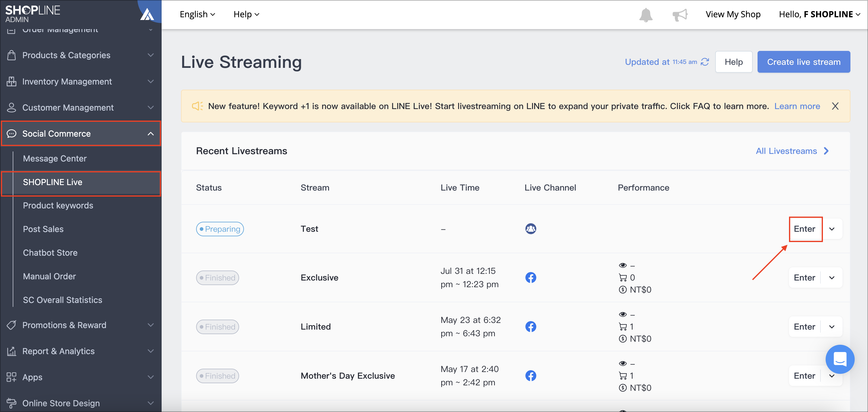The height and width of the screenshot is (412, 868).
Task: Click the Products & Categories bag icon
Action: click(12, 55)
